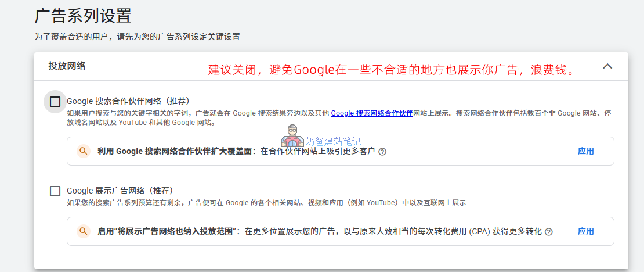
Task: Click the Google 搜索合作伙伴网络（推荐） label
Action: click(x=128, y=101)
